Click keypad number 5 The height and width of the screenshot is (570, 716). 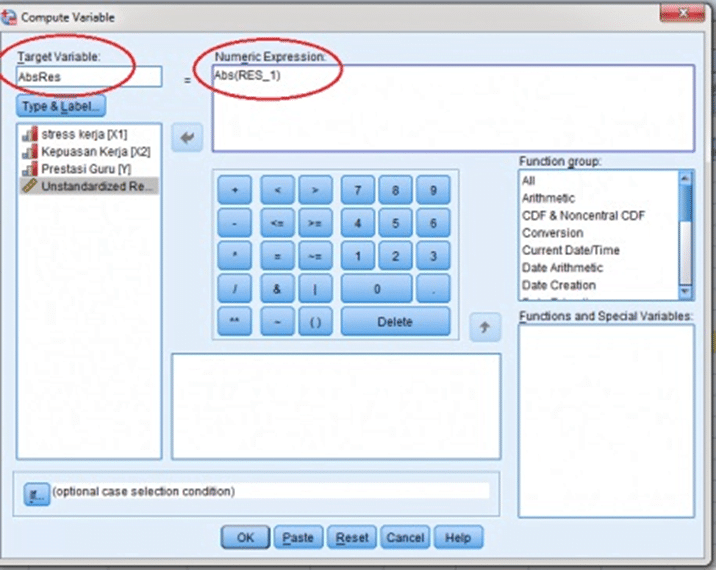pos(395,223)
